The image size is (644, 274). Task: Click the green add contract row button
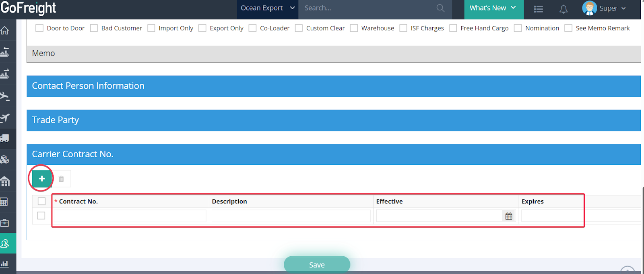point(42,179)
